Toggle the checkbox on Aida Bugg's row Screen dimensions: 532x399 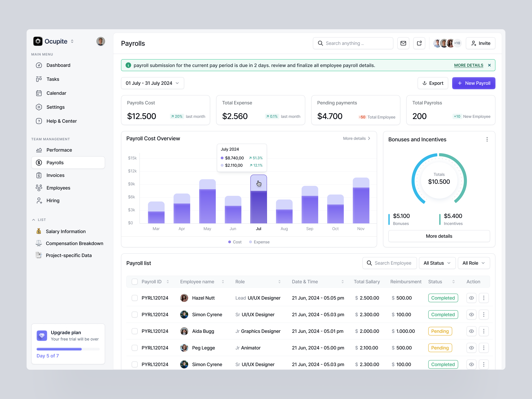pos(135,331)
